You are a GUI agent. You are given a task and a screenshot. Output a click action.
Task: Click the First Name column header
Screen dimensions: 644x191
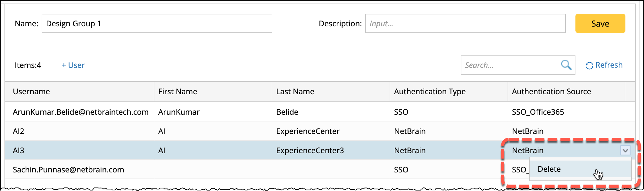[x=178, y=92]
